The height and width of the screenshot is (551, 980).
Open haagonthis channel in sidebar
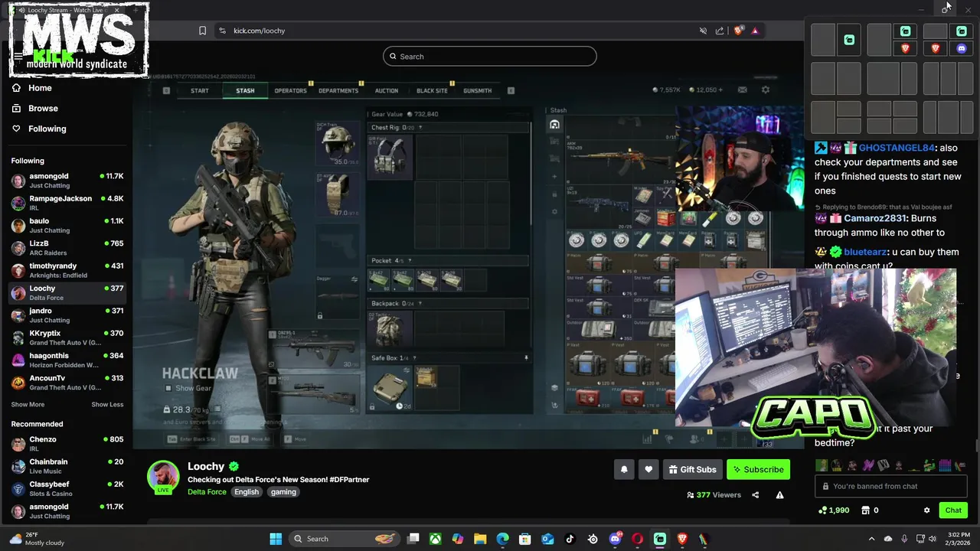click(x=67, y=360)
